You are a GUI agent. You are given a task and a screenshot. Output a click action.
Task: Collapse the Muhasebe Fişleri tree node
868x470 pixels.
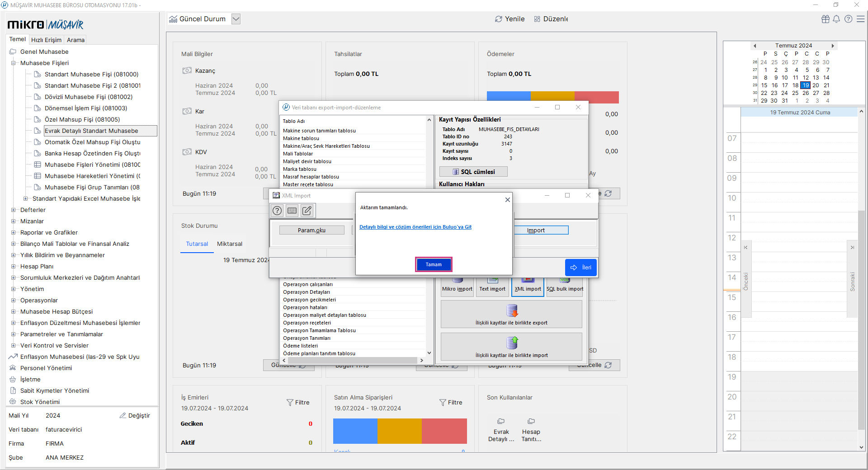tap(13, 63)
